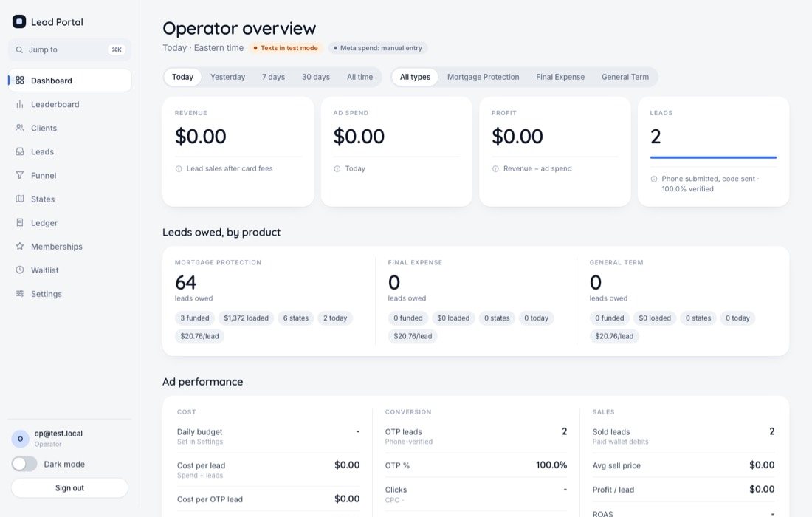
Task: Click the Settings sliders icon
Action: pos(20,294)
